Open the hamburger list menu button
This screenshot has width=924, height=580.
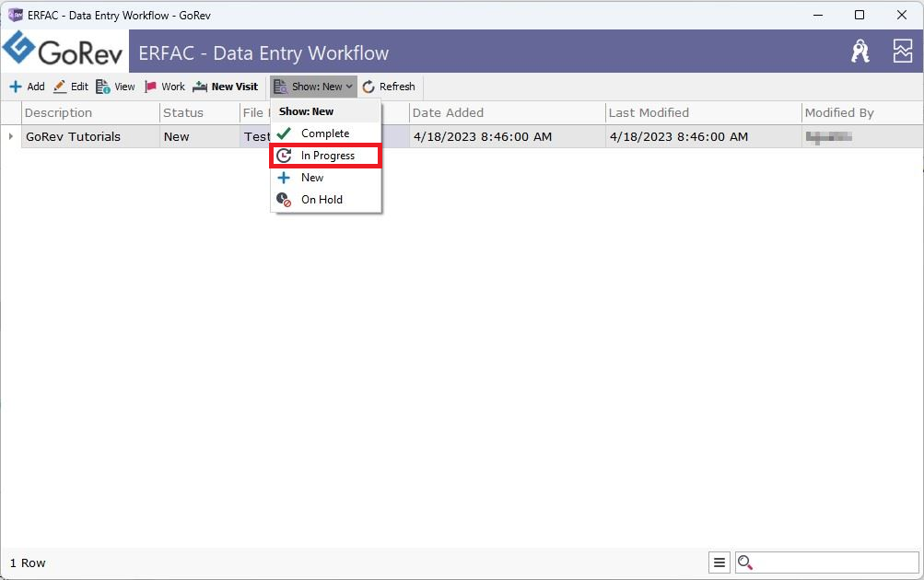click(x=719, y=563)
